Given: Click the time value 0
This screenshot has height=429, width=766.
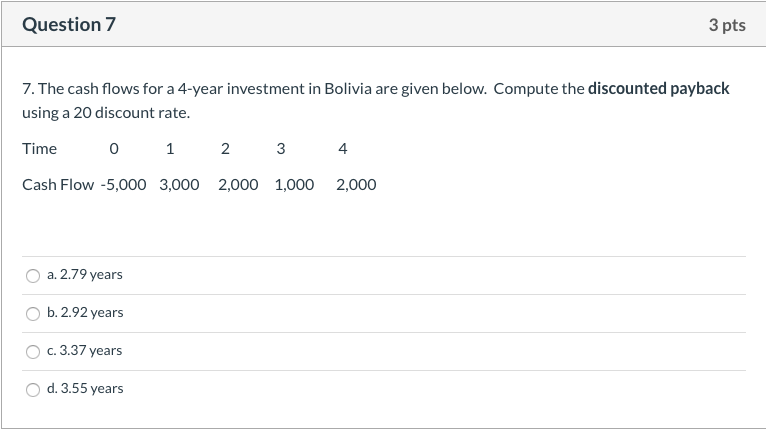Looking at the screenshot, I should (114, 149).
